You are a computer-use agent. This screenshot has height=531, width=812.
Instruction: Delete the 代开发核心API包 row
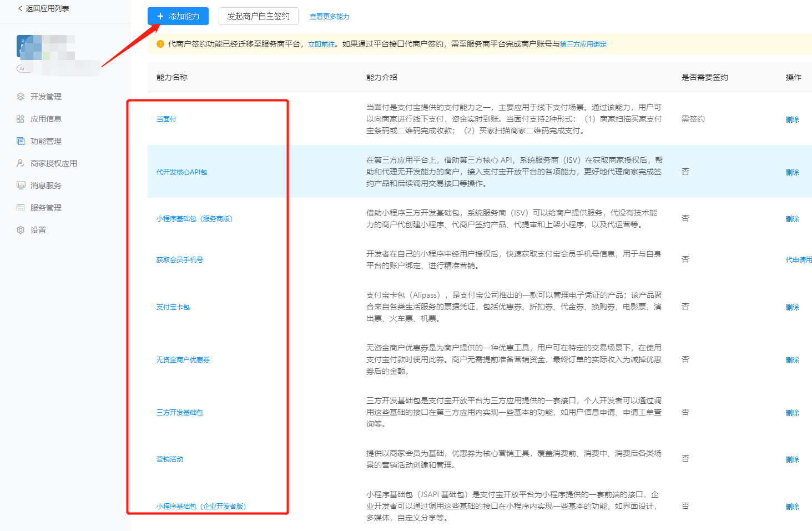point(793,172)
